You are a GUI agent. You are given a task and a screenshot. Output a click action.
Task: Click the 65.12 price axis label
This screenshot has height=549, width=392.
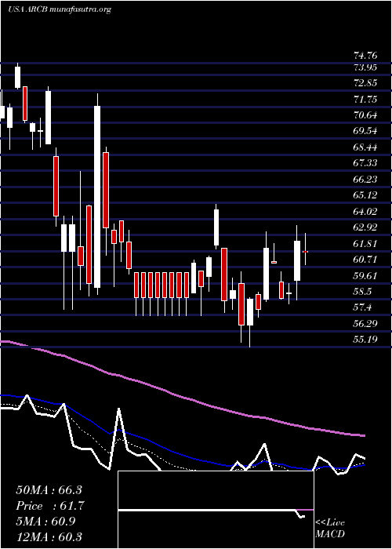point(365,195)
